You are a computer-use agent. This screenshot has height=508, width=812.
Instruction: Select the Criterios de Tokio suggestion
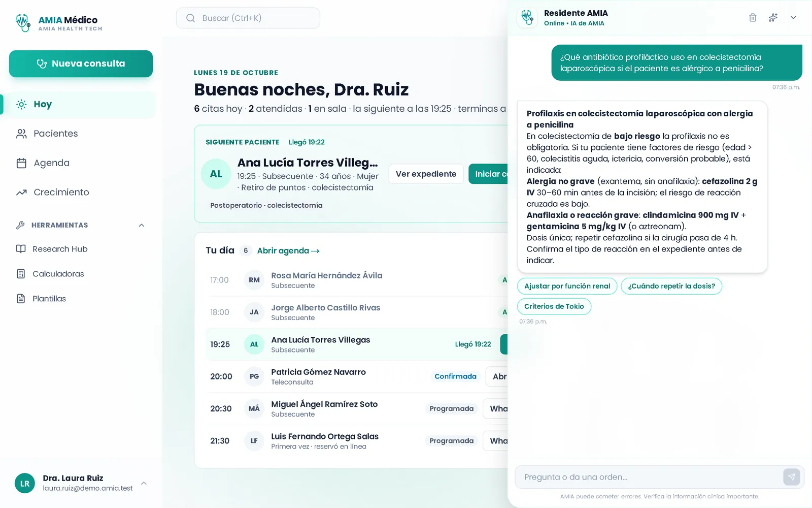(x=554, y=307)
